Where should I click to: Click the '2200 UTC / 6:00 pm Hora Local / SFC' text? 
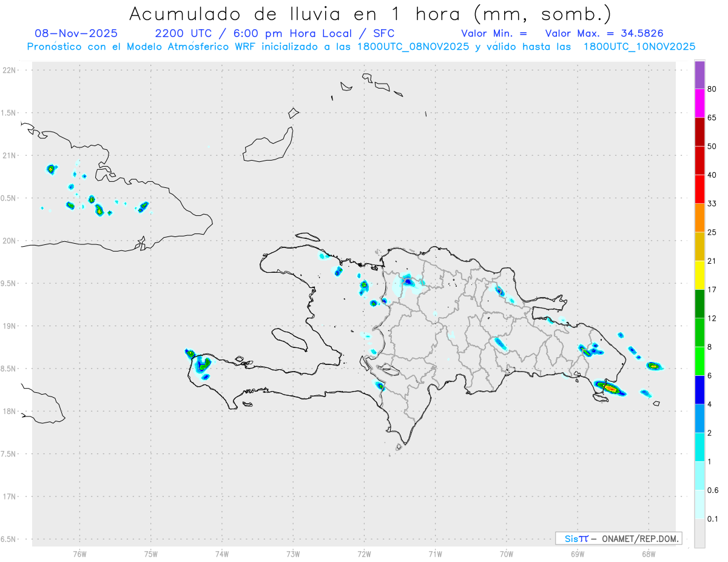(275, 33)
